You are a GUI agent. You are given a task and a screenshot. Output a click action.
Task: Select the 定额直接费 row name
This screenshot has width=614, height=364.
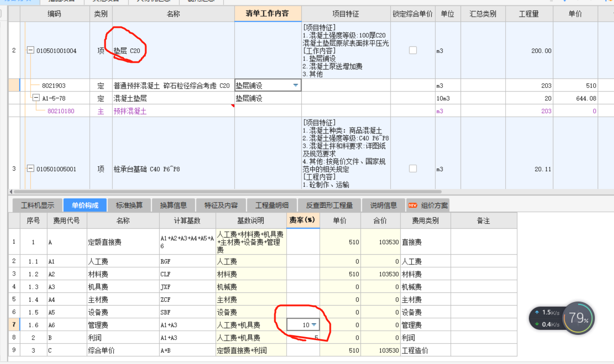pyautogui.click(x=123, y=242)
